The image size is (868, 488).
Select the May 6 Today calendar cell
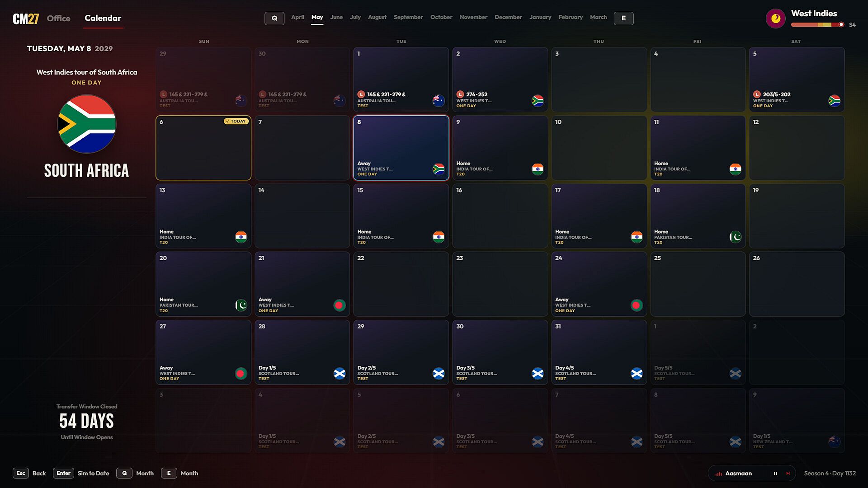pos(203,148)
